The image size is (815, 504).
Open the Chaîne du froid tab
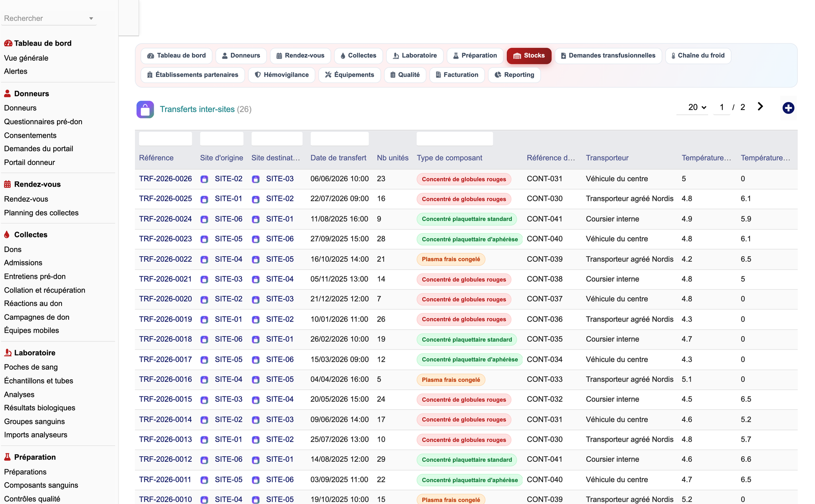tap(698, 56)
